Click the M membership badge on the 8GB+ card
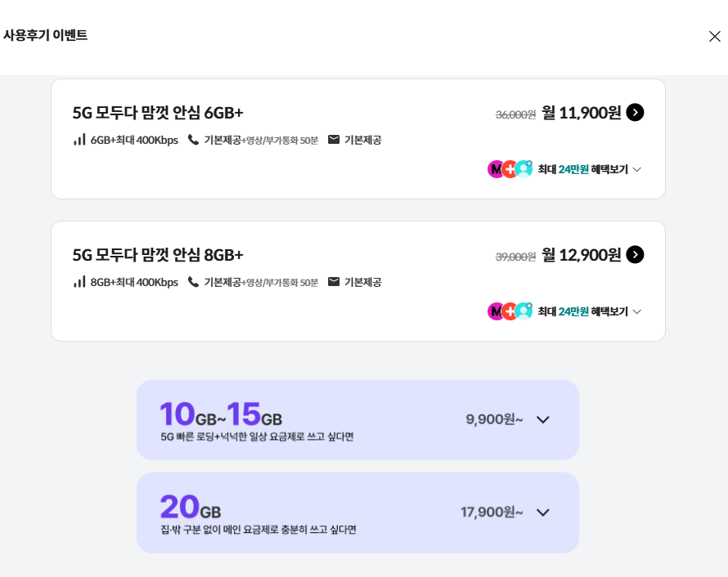This screenshot has width=728, height=577. point(495,311)
